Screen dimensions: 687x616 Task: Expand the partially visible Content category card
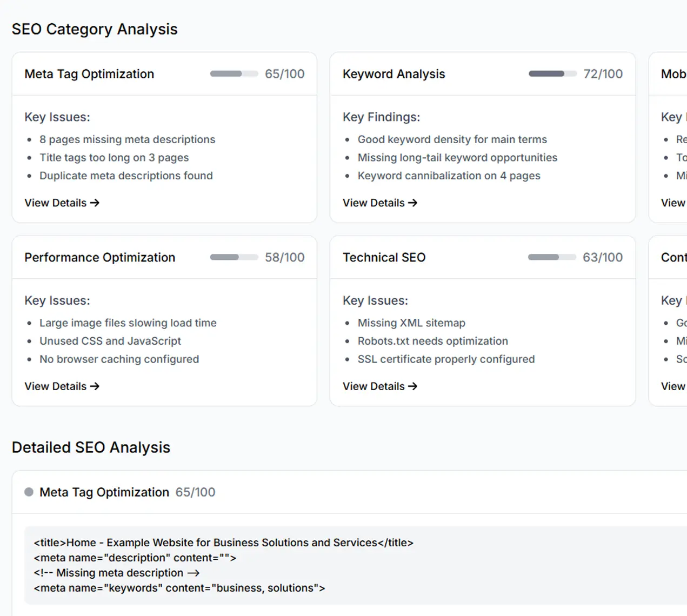tap(673, 257)
